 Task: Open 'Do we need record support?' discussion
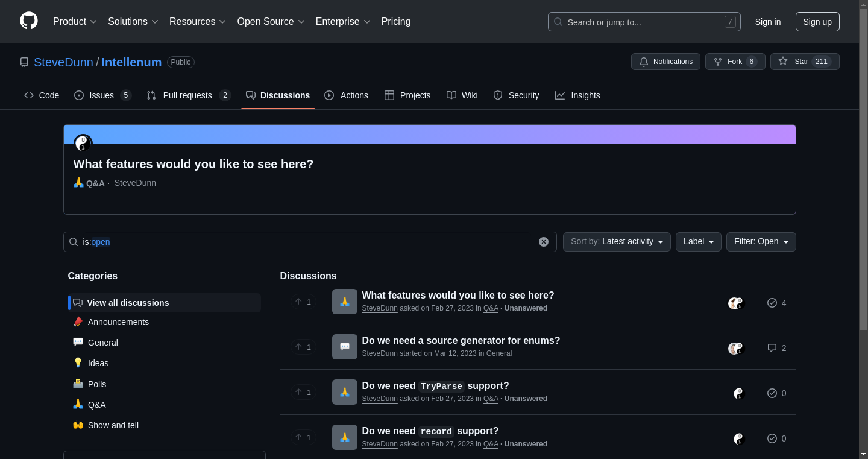[430, 431]
